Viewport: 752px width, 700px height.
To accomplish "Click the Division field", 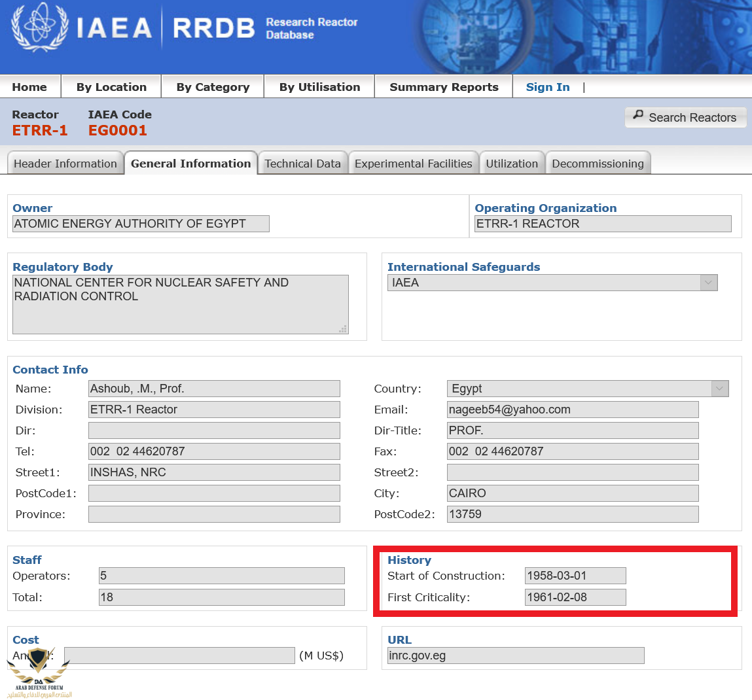I will click(x=214, y=410).
